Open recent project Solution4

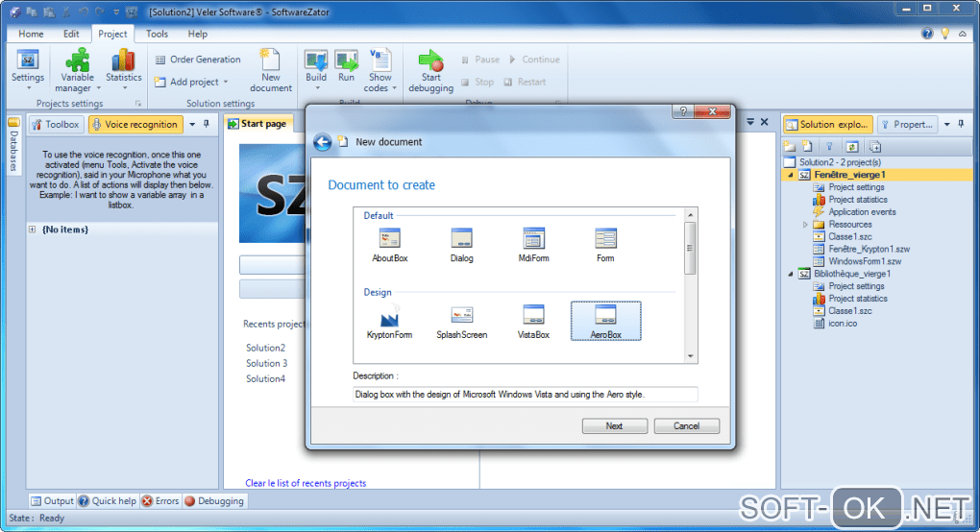click(x=265, y=379)
